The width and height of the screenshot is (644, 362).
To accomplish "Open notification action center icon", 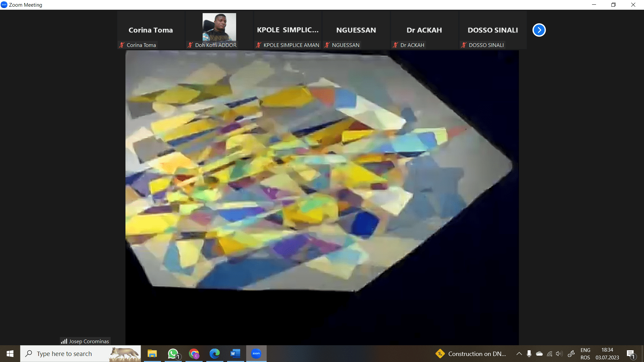I will point(631,354).
